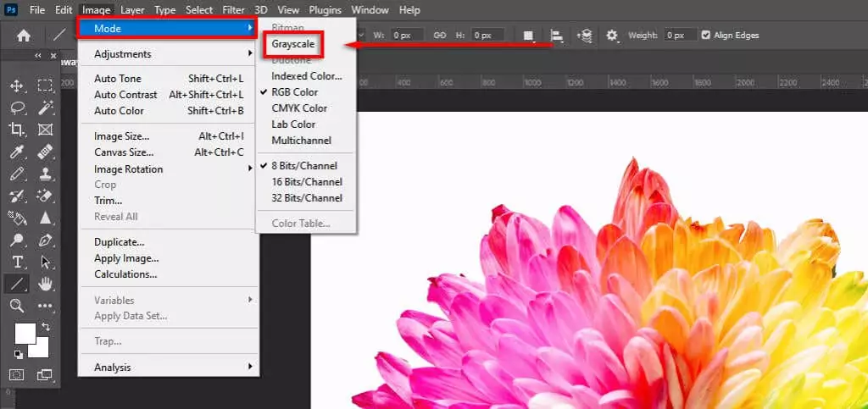Click the foreground color swatch
This screenshot has width=868, height=409.
point(25,333)
